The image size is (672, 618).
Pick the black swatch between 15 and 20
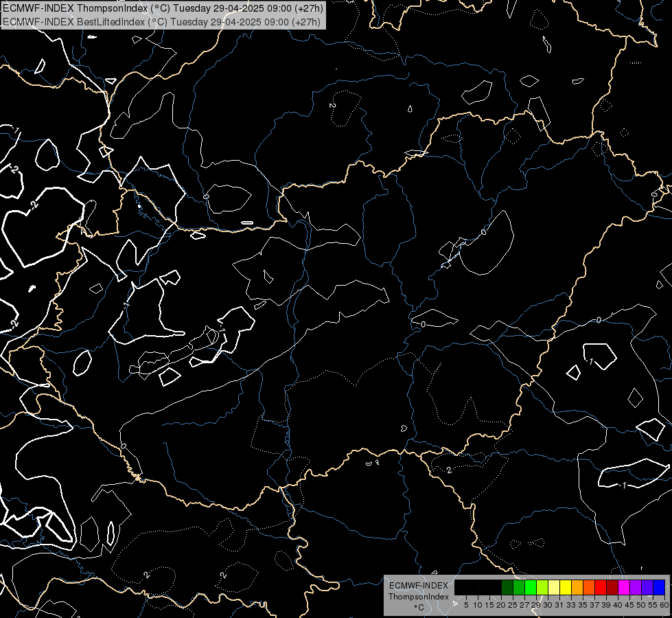point(496,587)
